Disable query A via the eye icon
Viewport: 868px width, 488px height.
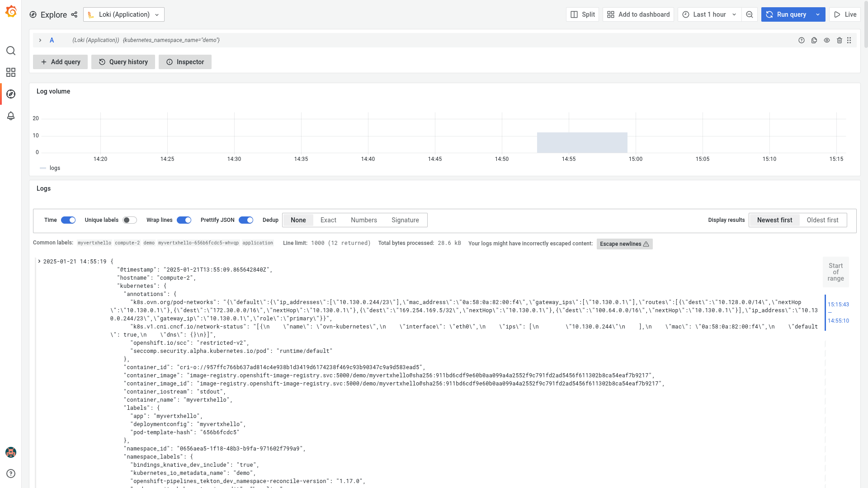827,40
